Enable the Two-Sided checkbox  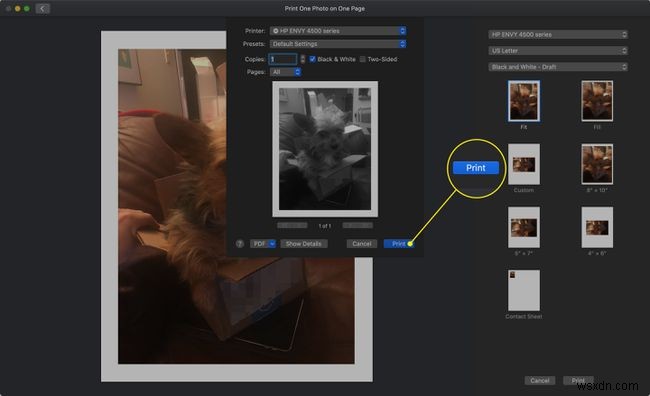(x=363, y=59)
